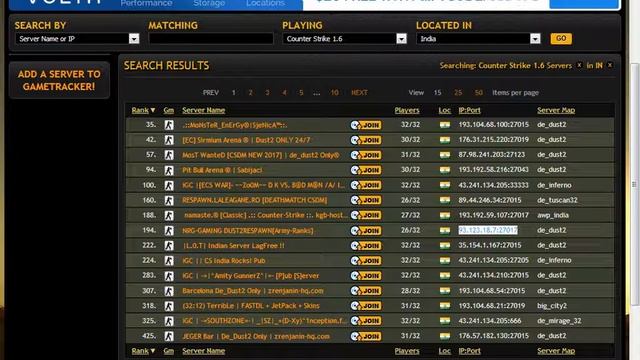Viewport: 640px width, 360px height.
Task: Remove the Counter Strike 1.6 Servers filter
Action: pos(579,65)
